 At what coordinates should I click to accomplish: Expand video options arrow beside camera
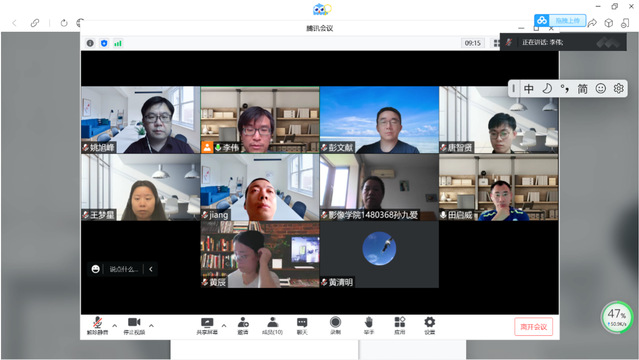pos(151,325)
